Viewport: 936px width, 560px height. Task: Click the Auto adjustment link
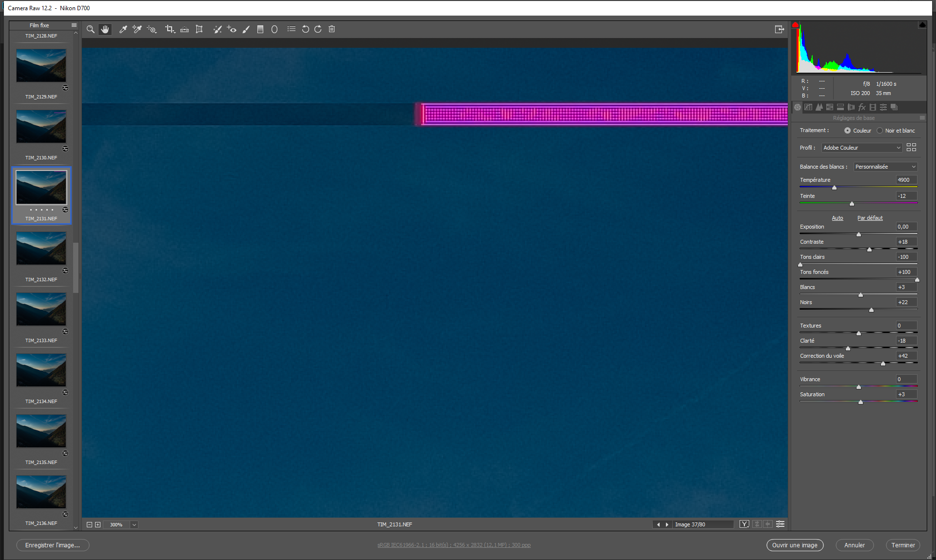(x=838, y=218)
